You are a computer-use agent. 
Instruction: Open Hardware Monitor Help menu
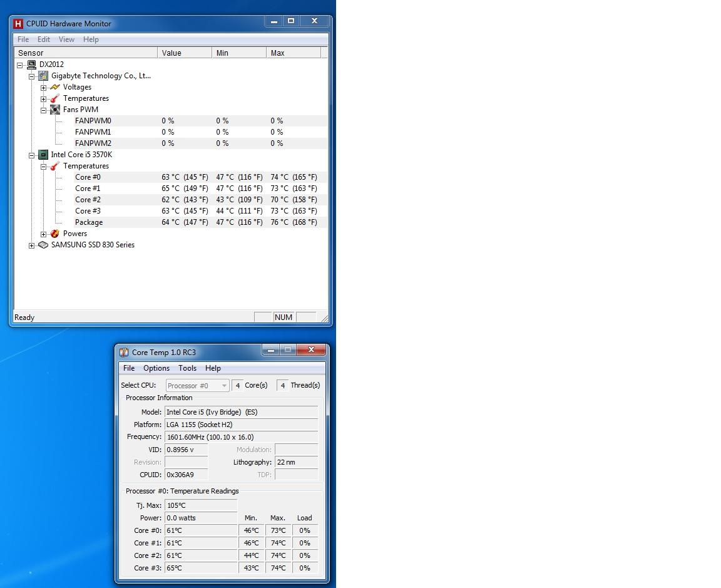click(91, 39)
